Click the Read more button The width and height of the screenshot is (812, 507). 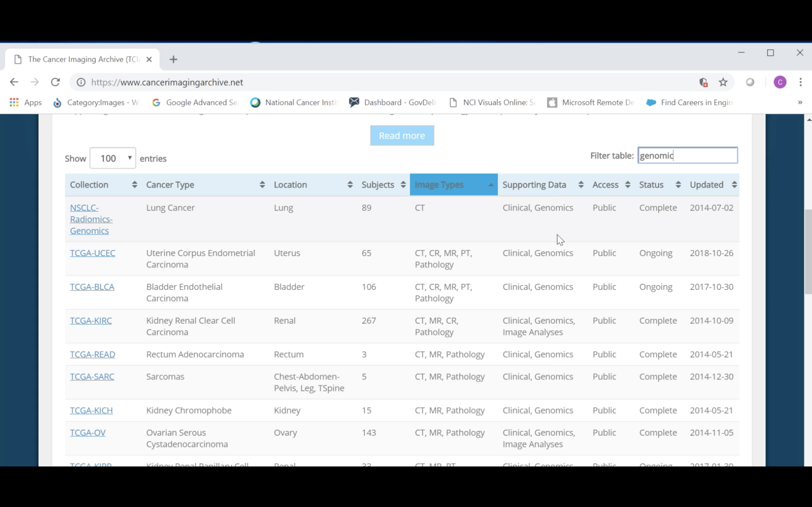(x=402, y=135)
